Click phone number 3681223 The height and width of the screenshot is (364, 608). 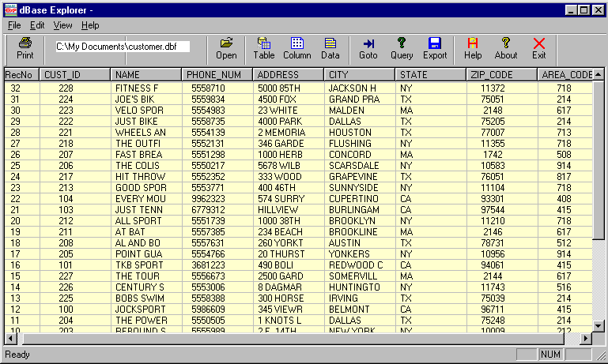pos(217,265)
